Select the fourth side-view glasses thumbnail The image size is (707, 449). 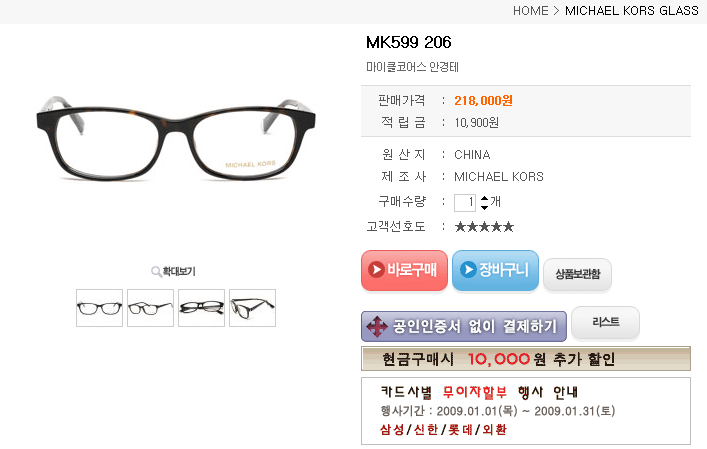click(x=252, y=308)
